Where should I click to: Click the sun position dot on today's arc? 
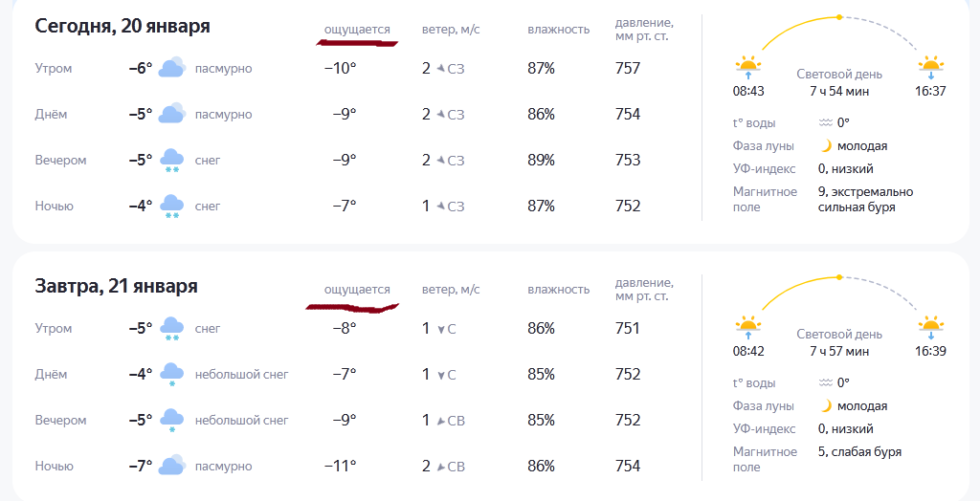(x=839, y=17)
